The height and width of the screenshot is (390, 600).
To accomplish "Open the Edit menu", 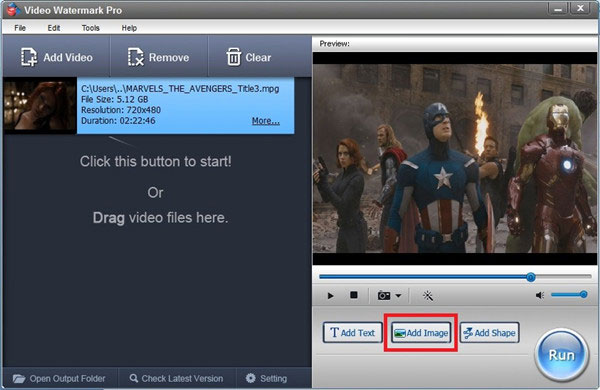I will point(54,28).
